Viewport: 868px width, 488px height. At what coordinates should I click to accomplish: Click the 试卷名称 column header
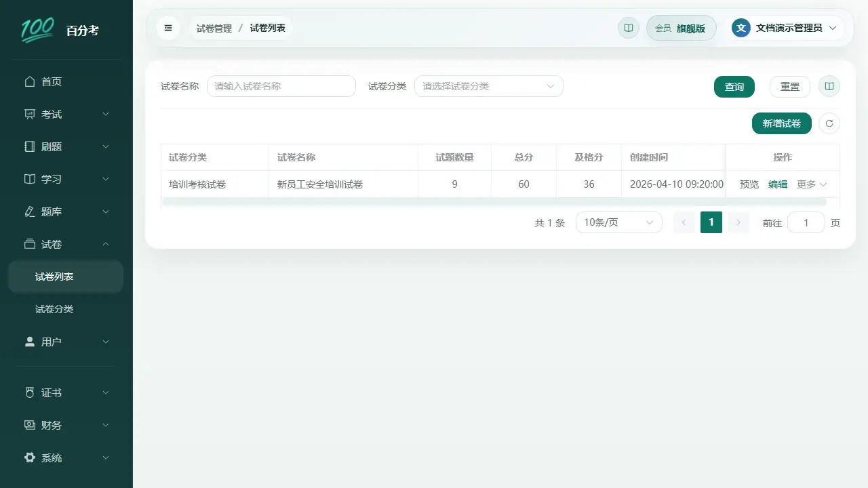(x=344, y=157)
